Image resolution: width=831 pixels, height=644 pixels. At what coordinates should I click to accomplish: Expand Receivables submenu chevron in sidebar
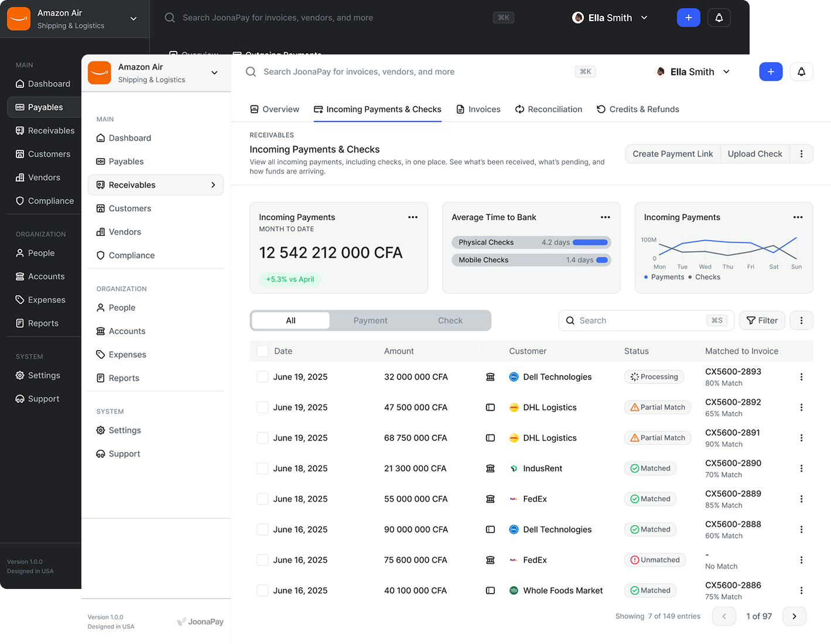click(213, 185)
